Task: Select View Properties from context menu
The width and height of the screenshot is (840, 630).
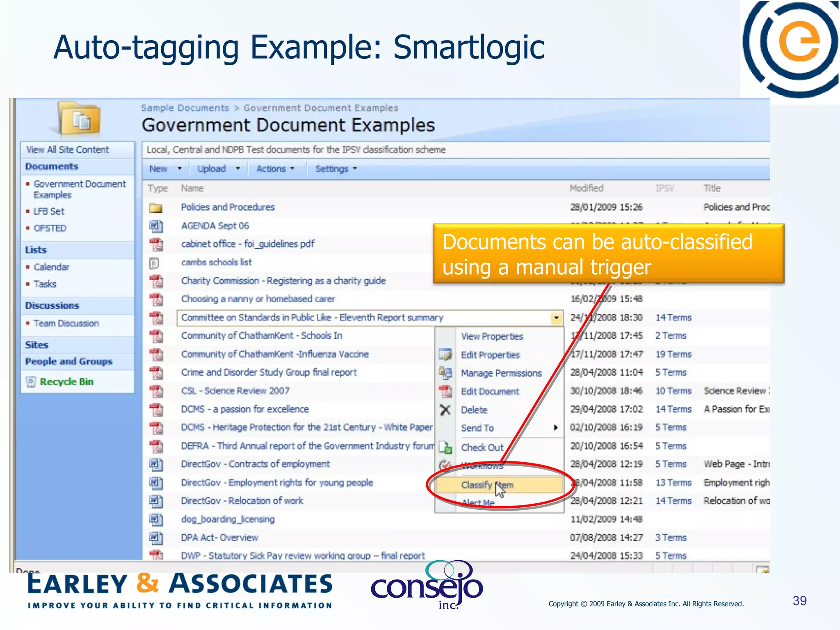Action: tap(492, 337)
